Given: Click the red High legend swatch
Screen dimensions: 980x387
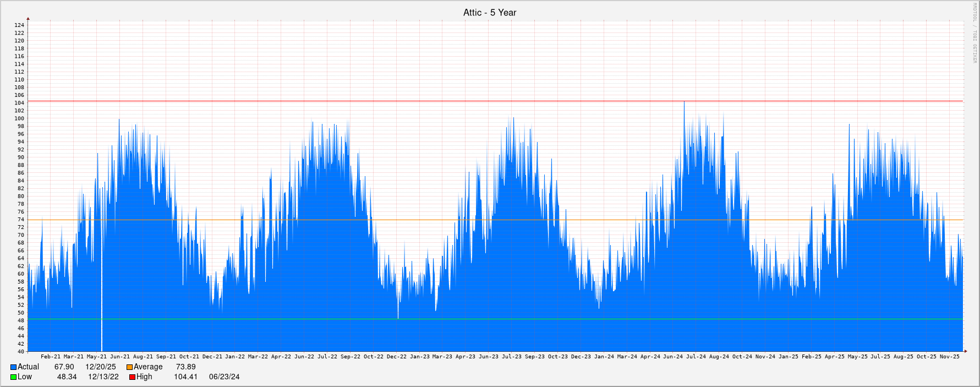Looking at the screenshot, I should (132, 377).
